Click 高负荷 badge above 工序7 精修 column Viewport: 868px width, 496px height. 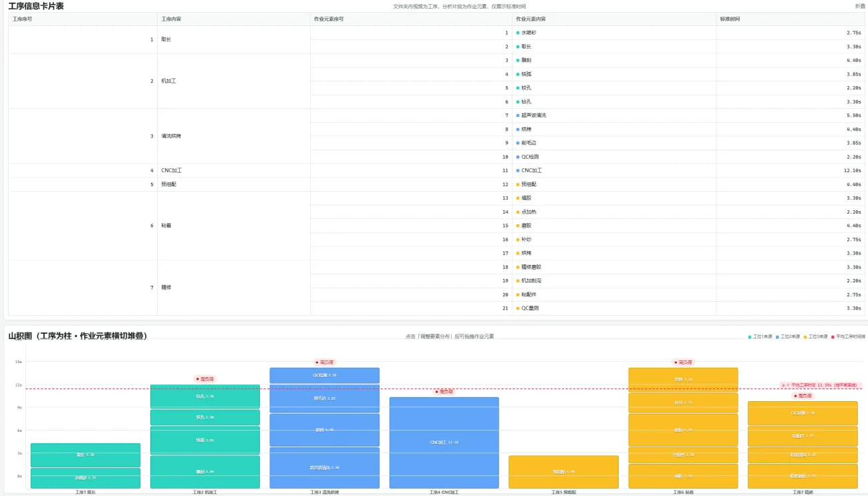click(x=803, y=396)
